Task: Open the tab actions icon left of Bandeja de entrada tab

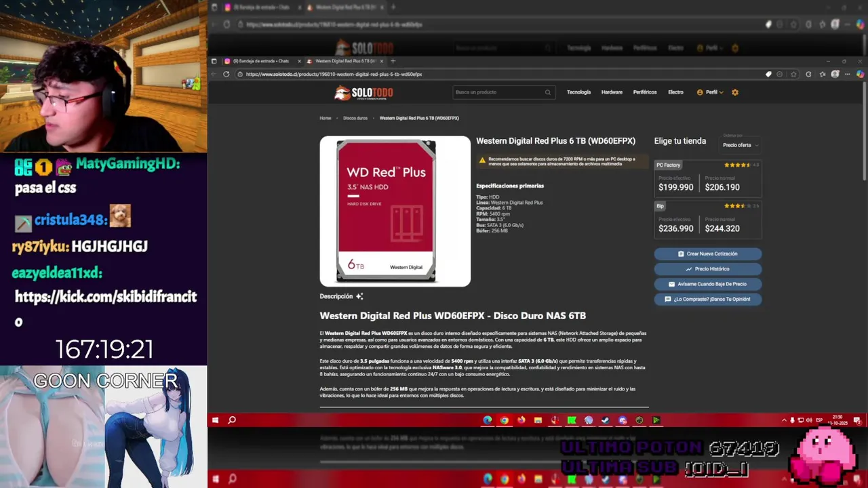Action: [x=214, y=61]
